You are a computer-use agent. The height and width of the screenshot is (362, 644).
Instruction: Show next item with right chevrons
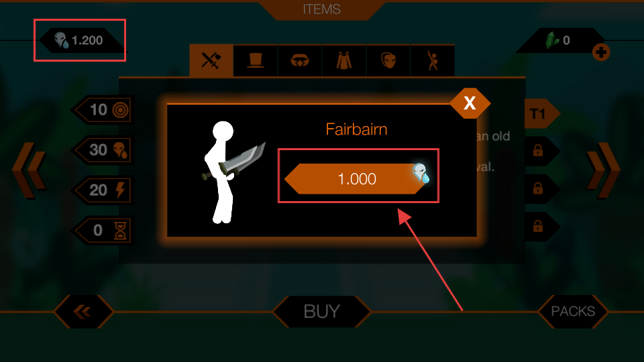(603, 170)
